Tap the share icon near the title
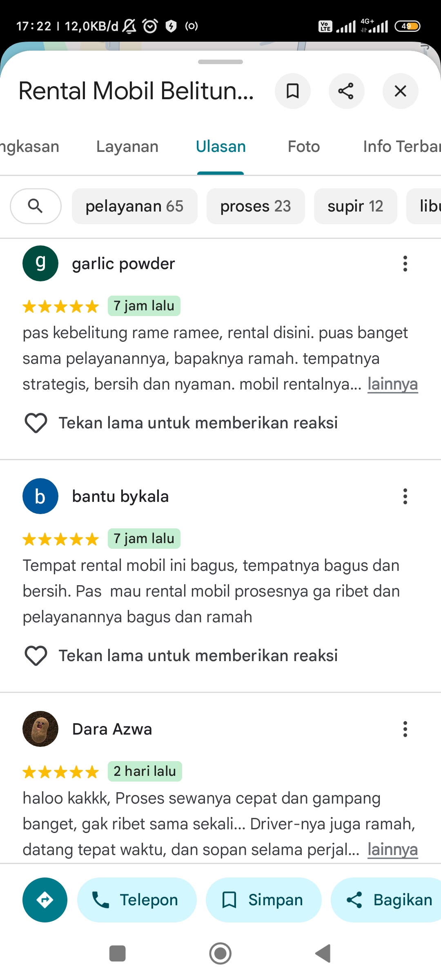This screenshot has height=980, width=441. (346, 91)
